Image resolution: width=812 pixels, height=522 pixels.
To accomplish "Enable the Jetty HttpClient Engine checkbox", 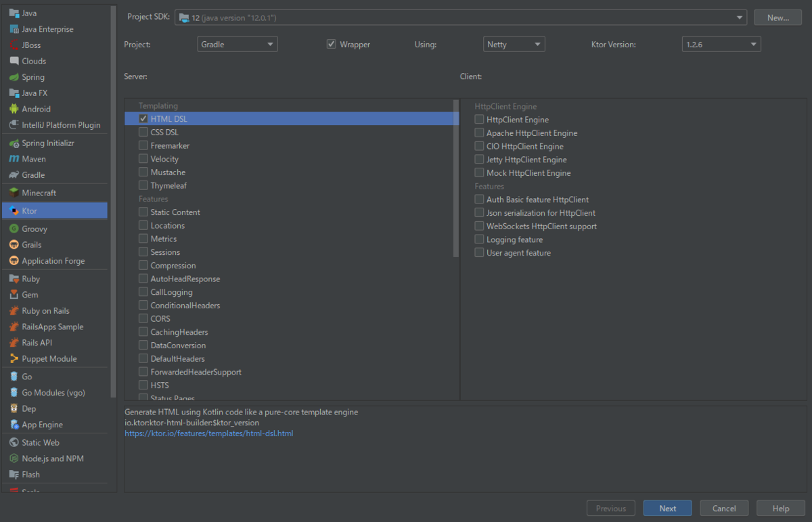I will [479, 160].
